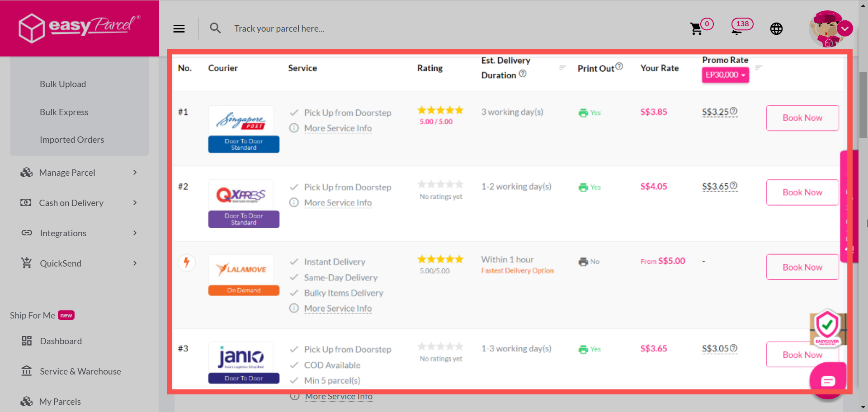Click the Print Out help icon
868x412 pixels.
619,66
